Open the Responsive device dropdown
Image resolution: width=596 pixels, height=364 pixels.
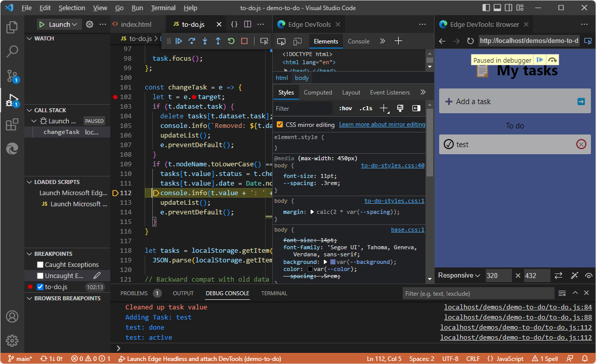(458, 276)
